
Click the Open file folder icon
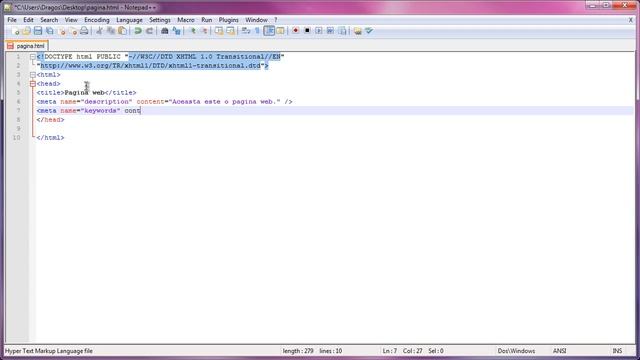pyautogui.click(x=27, y=31)
